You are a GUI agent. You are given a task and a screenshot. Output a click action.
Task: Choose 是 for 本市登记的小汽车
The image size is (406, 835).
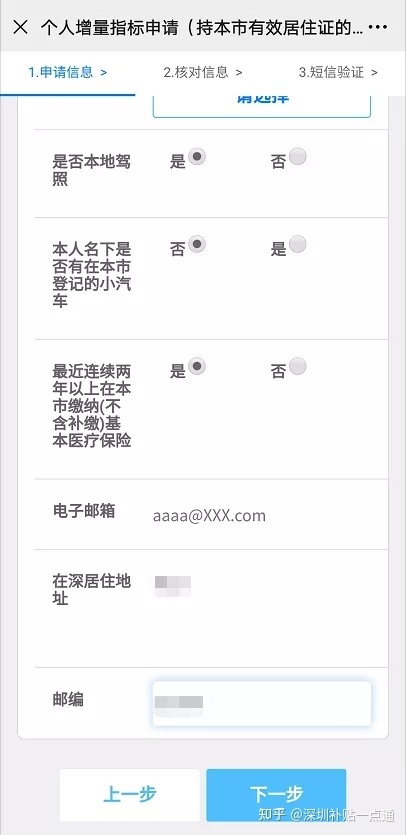click(297, 244)
